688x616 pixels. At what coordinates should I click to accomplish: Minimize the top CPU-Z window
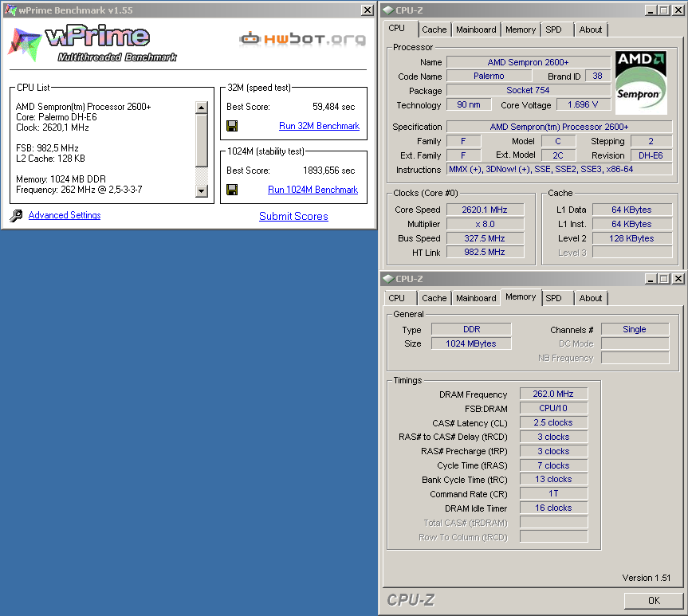pos(651,10)
